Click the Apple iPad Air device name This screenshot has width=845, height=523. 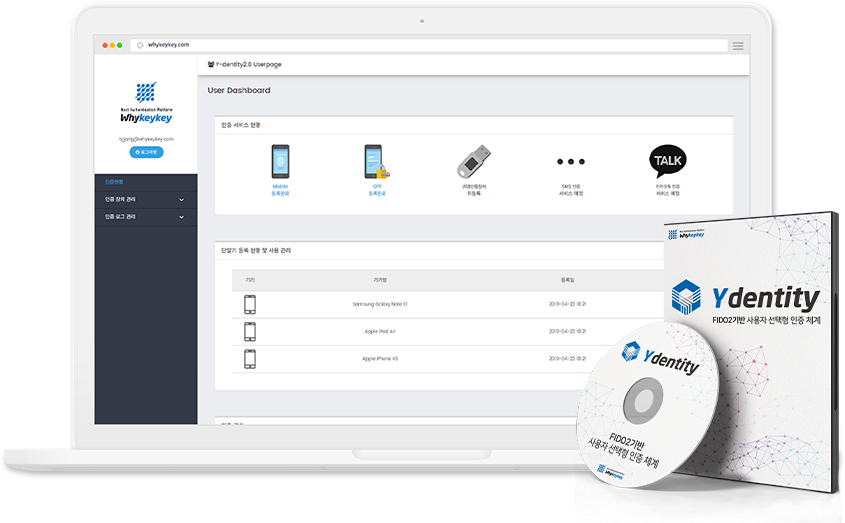pyautogui.click(x=380, y=332)
